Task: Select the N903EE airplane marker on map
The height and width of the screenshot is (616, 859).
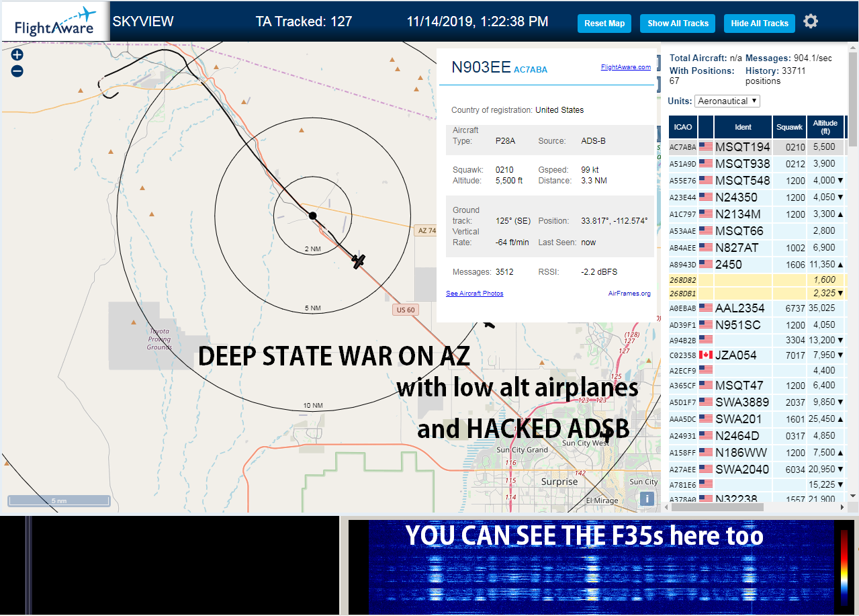Action: (x=359, y=261)
